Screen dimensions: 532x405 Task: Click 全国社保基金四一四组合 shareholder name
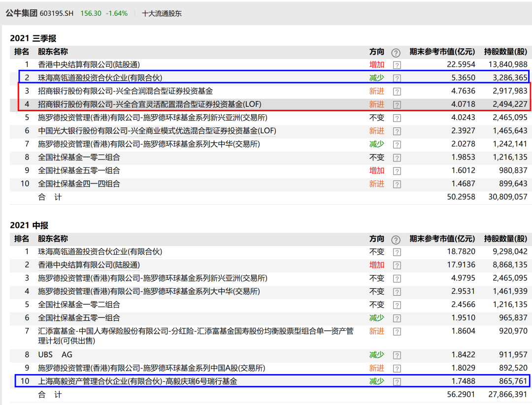[79, 184]
